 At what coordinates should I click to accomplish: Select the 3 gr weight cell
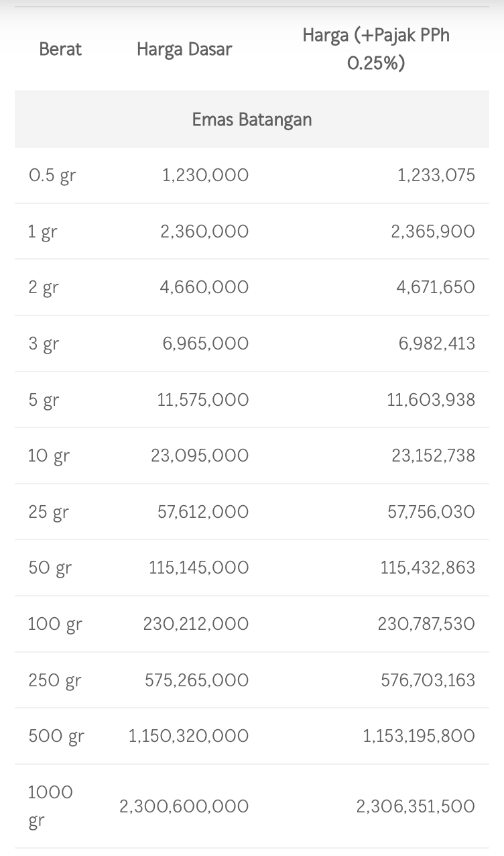(44, 344)
